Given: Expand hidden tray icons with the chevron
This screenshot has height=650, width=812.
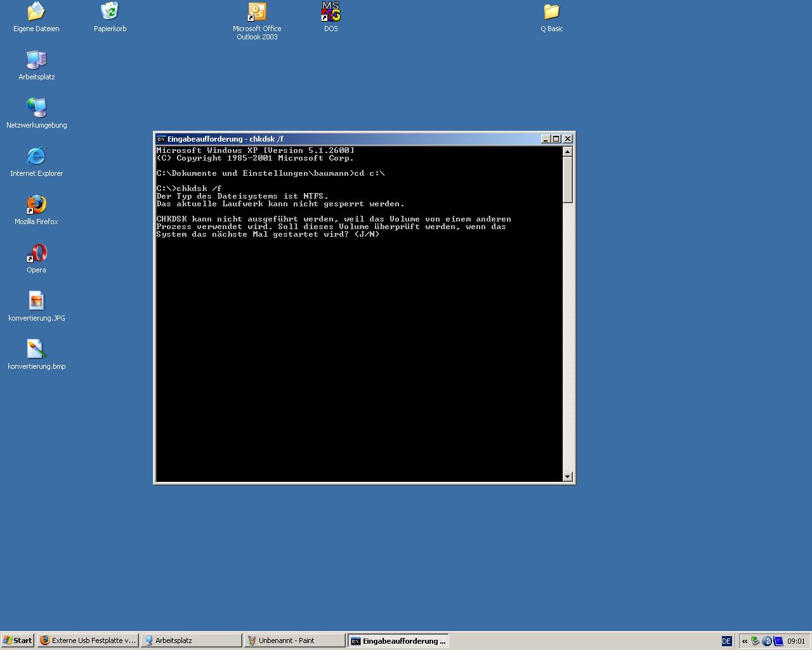Looking at the screenshot, I should pyautogui.click(x=745, y=641).
